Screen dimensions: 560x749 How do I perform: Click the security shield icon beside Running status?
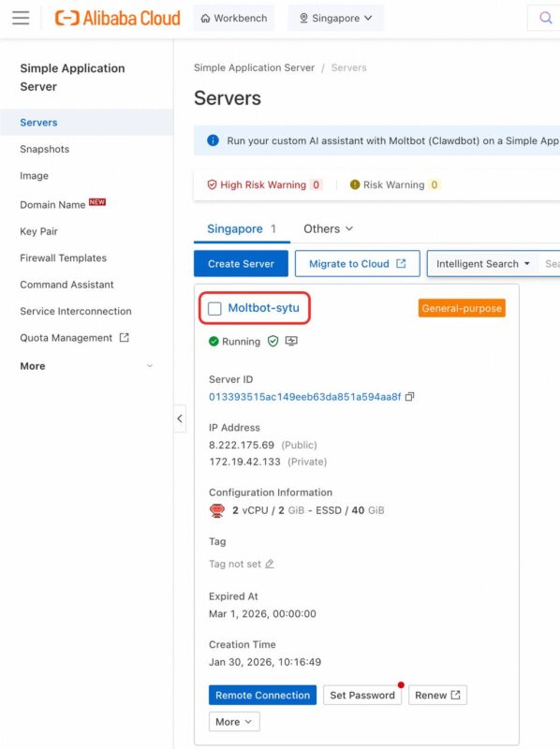point(274,341)
